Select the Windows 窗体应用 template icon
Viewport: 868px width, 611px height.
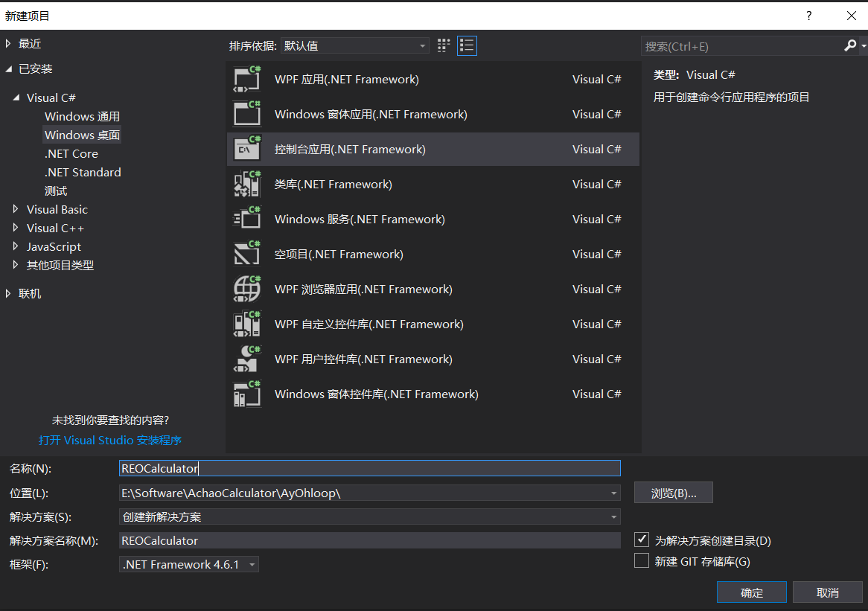pyautogui.click(x=247, y=114)
